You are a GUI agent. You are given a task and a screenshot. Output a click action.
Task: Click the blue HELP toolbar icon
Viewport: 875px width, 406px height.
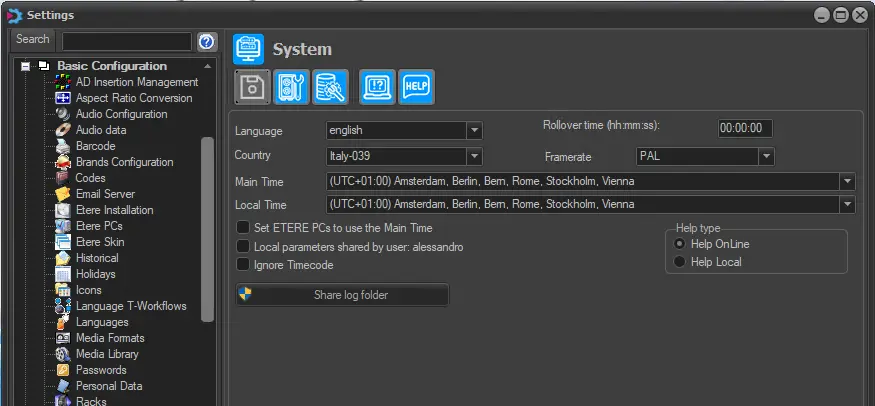415,87
